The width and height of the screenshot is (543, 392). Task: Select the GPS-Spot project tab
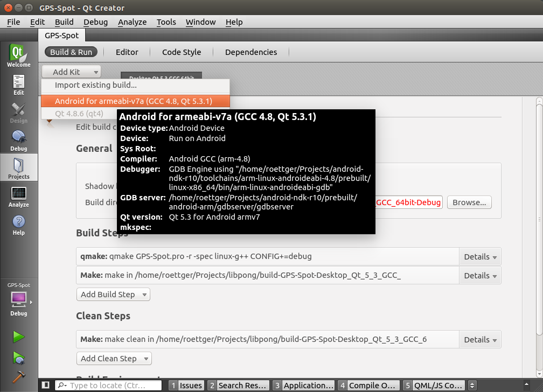click(61, 36)
